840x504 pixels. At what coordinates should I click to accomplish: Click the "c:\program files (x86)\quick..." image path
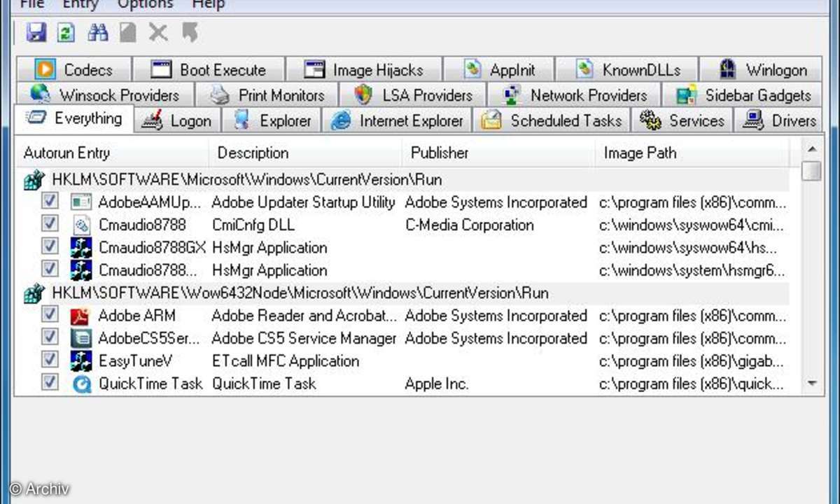click(692, 384)
